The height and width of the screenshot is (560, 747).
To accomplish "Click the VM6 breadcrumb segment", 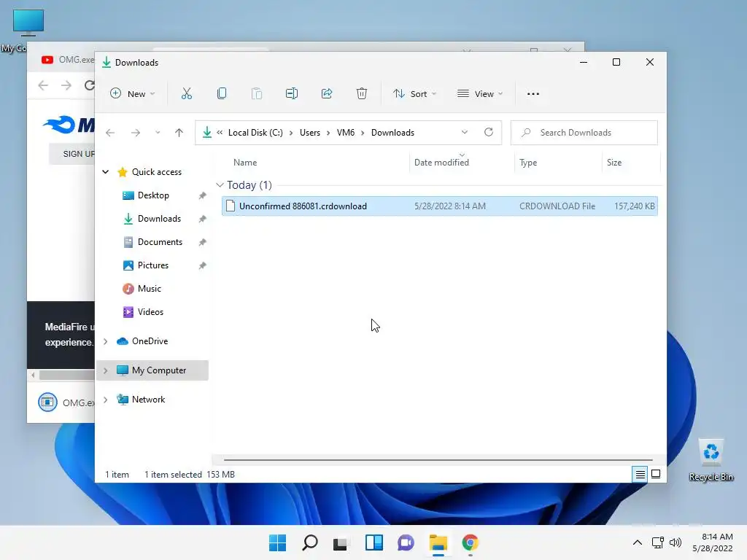I will 345,133.
